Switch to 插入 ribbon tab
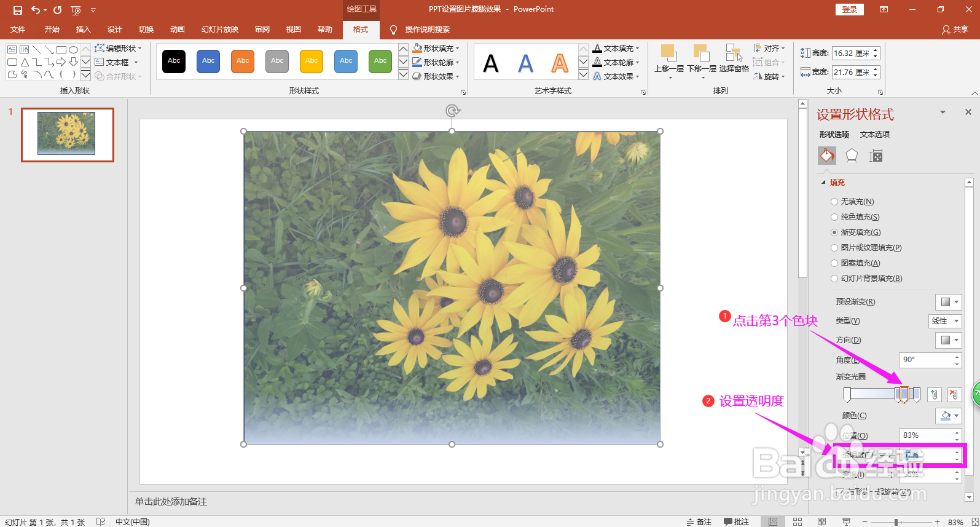980x527 pixels. coord(83,30)
